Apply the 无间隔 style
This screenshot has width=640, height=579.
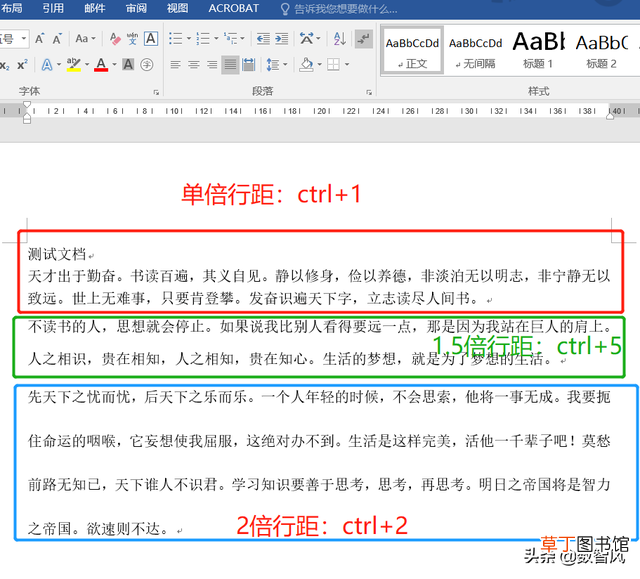[x=476, y=51]
